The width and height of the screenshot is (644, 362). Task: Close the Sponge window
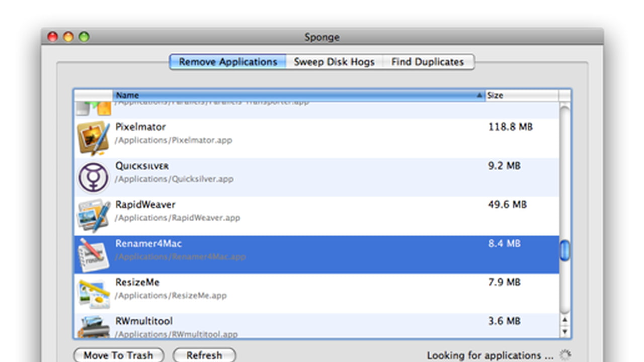[52, 37]
